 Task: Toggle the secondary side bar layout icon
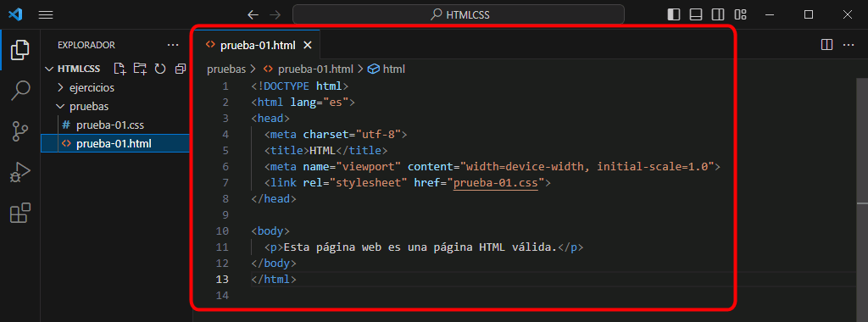point(718,15)
